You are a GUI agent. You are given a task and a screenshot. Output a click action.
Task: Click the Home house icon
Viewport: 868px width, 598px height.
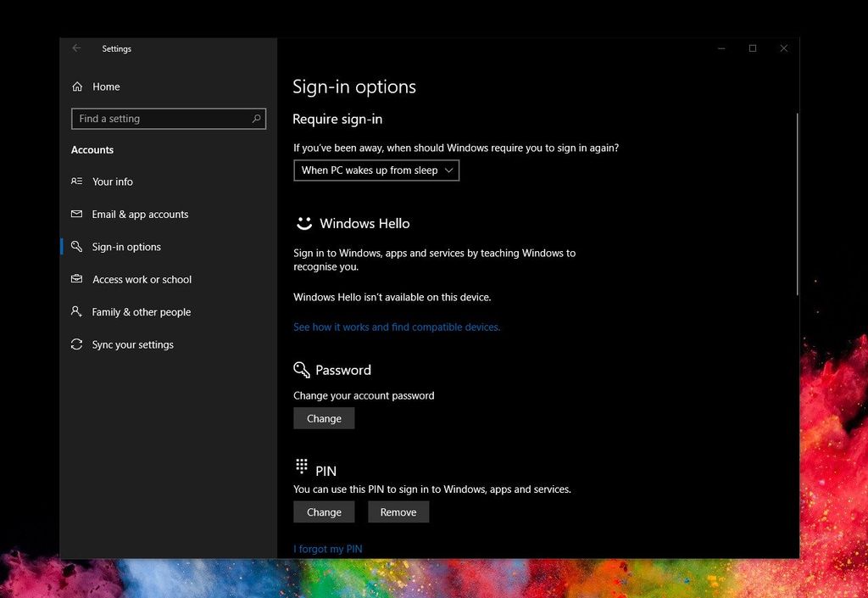(77, 86)
